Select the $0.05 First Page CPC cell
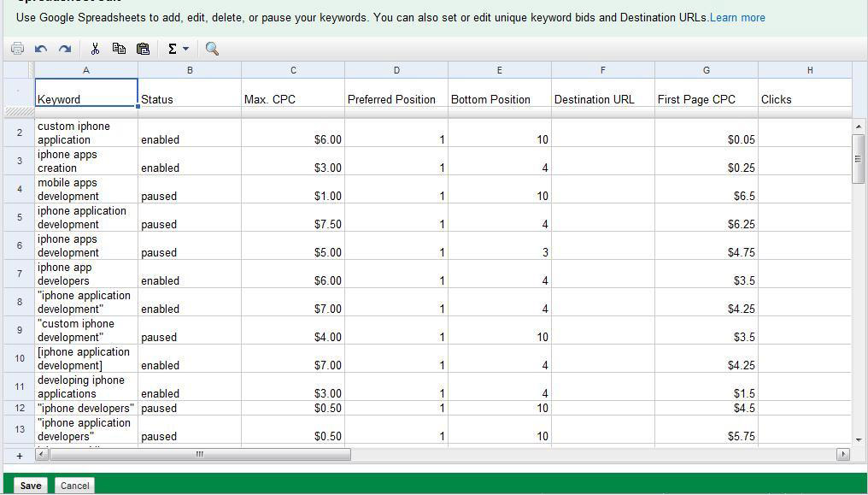The image size is (868, 495). click(x=707, y=133)
